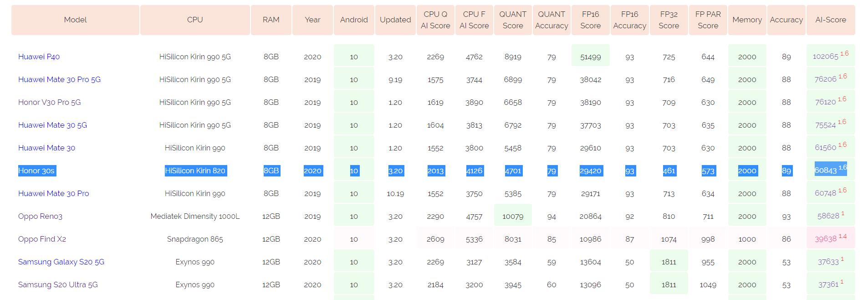The height and width of the screenshot is (300, 868).
Task: Click Huawei P40 AI-Score value 102065
Action: [x=825, y=57]
